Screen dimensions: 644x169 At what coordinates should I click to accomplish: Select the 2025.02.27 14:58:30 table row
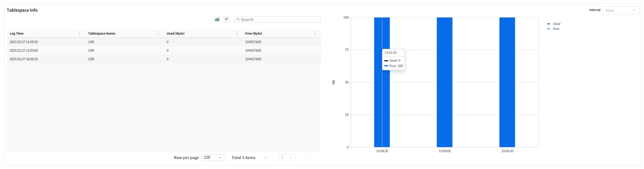[164, 42]
